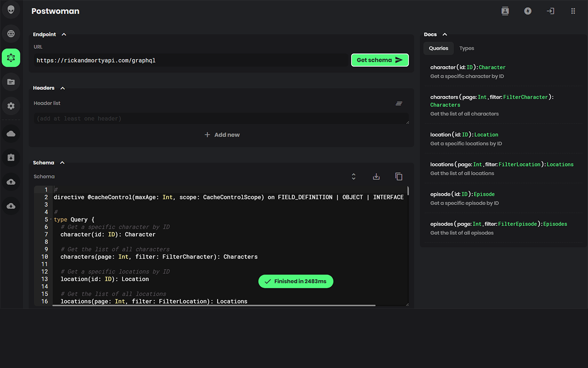Click the schema editor horizontal scrollbar
The height and width of the screenshot is (368, 588).
[214, 305]
